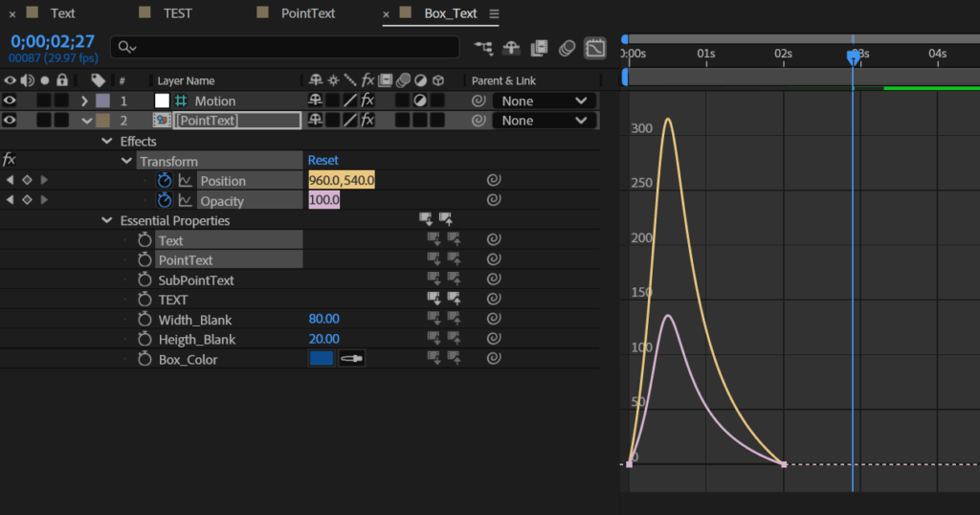This screenshot has width=980, height=515.
Task: Collapse the Effects group
Action: [x=107, y=142]
